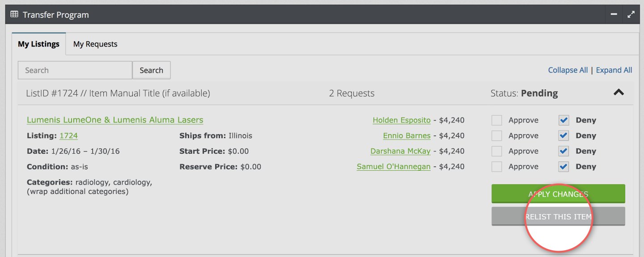644x257 pixels.
Task: Click the Search button
Action: tap(151, 70)
